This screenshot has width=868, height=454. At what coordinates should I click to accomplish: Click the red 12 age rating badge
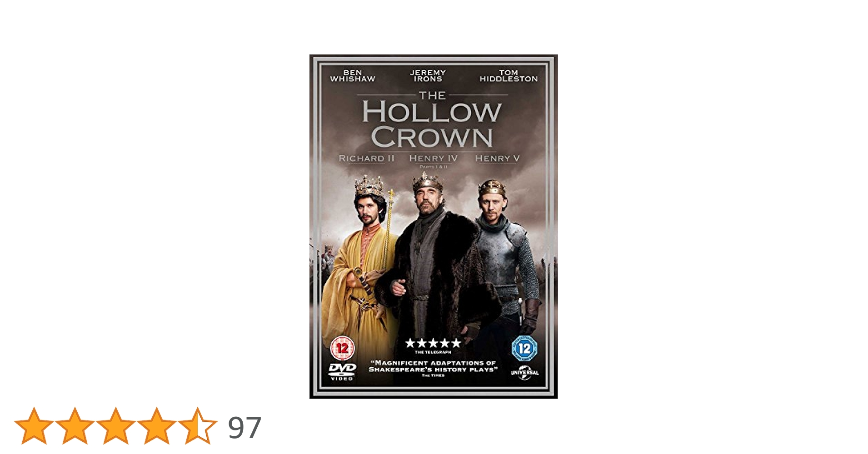[x=342, y=348]
